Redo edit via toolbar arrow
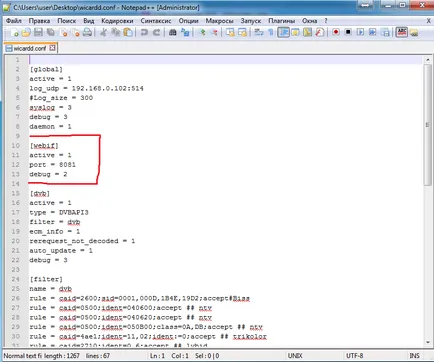The height and width of the screenshot is (362, 434). pos(156,32)
